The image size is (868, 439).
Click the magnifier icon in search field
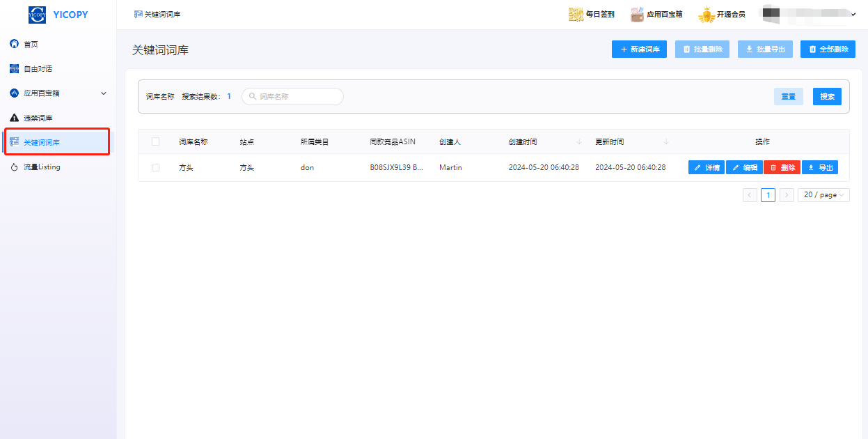tap(253, 97)
